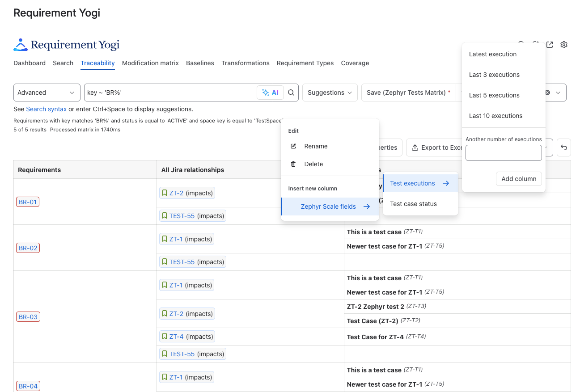Screen dimensions: 580x392
Task: Click 'This is a test case' in BR-02
Action: pos(374,232)
